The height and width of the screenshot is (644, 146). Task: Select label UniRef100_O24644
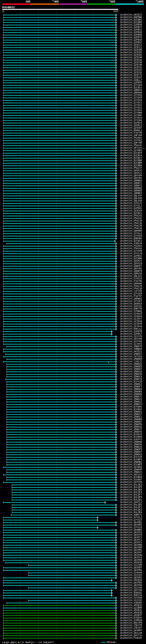[131, 573]
